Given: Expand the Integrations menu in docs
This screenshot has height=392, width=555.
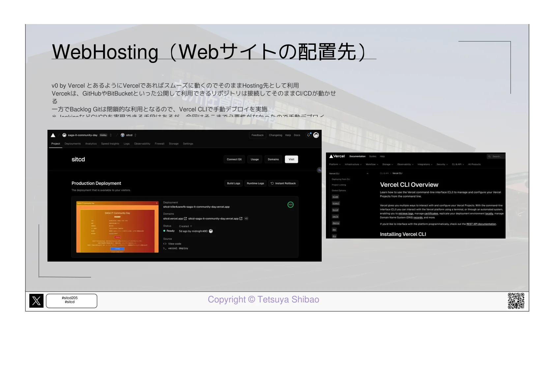Looking at the screenshot, I should point(425,164).
